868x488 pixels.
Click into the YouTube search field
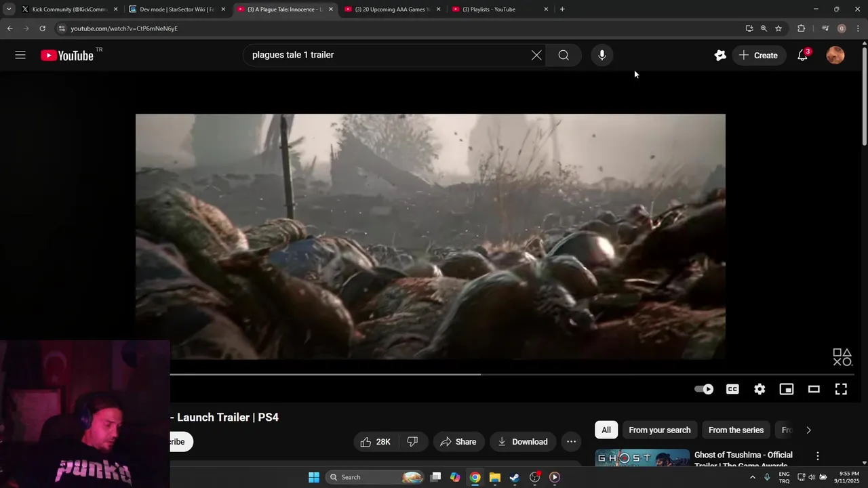coord(387,55)
